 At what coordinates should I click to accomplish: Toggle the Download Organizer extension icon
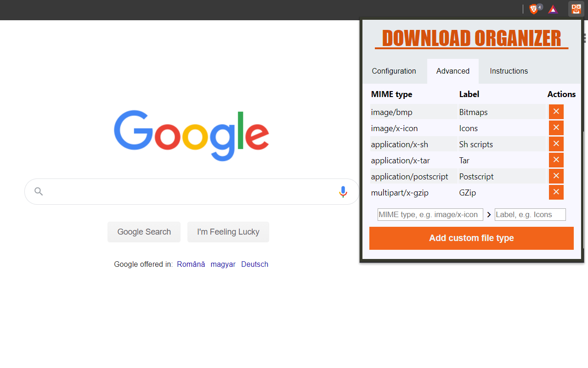coord(576,9)
